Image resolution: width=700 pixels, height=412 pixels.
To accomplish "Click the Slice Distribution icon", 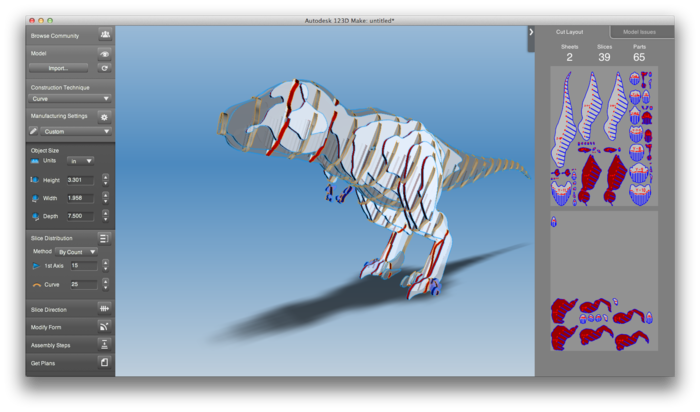I will click(104, 238).
